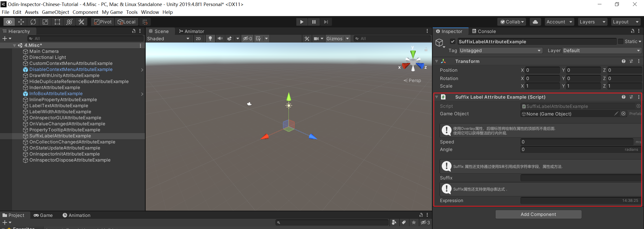Select the Move tool
This screenshot has width=644, height=229.
21,22
